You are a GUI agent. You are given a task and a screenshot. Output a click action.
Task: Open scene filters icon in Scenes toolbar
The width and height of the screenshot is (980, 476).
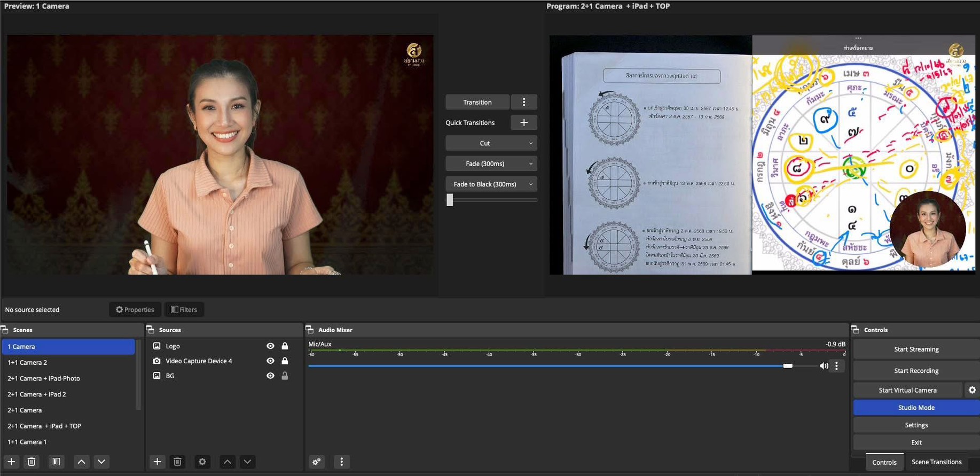pos(56,462)
